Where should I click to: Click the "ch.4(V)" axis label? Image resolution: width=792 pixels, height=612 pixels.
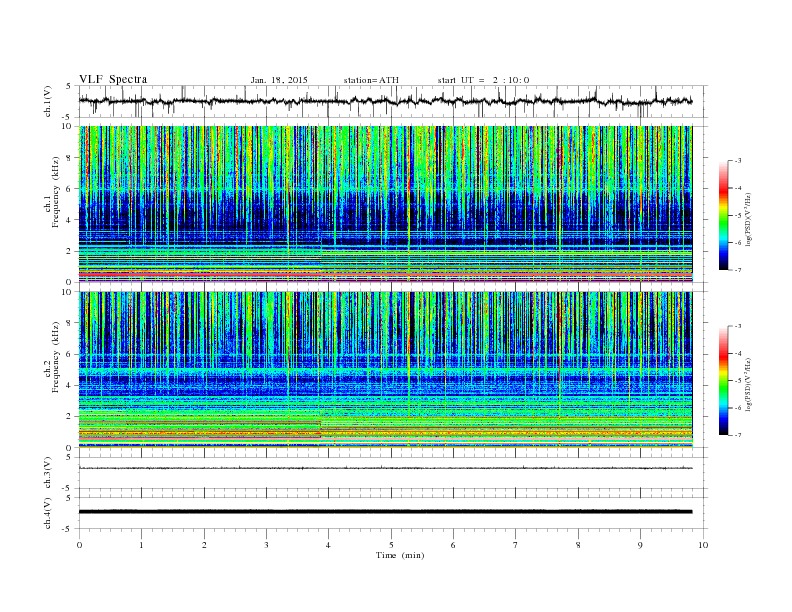[48, 513]
